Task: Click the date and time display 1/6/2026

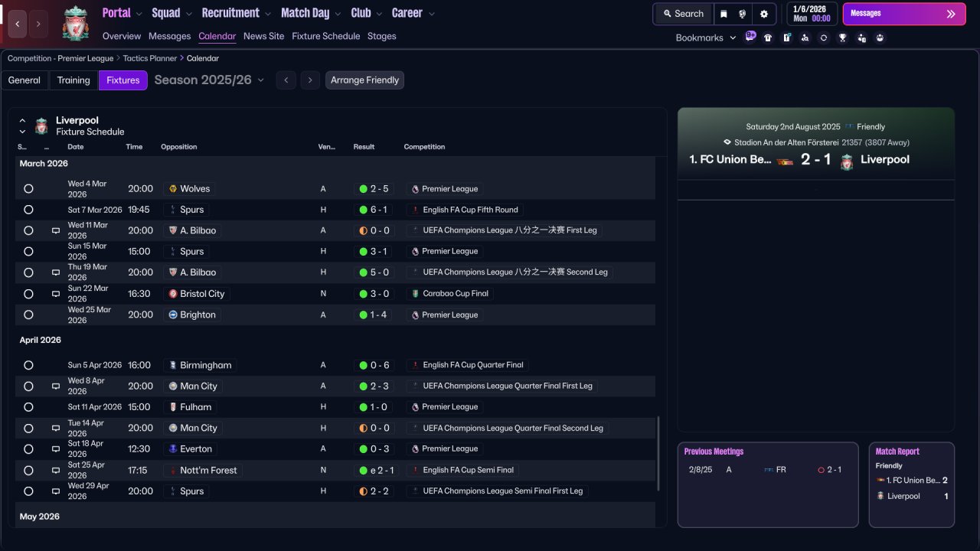Action: [x=811, y=14]
